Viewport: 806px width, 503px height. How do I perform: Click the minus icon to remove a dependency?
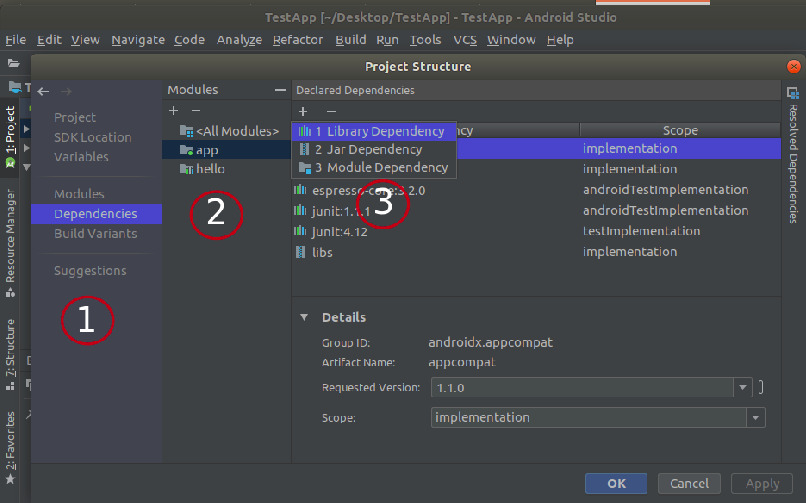coord(332,111)
